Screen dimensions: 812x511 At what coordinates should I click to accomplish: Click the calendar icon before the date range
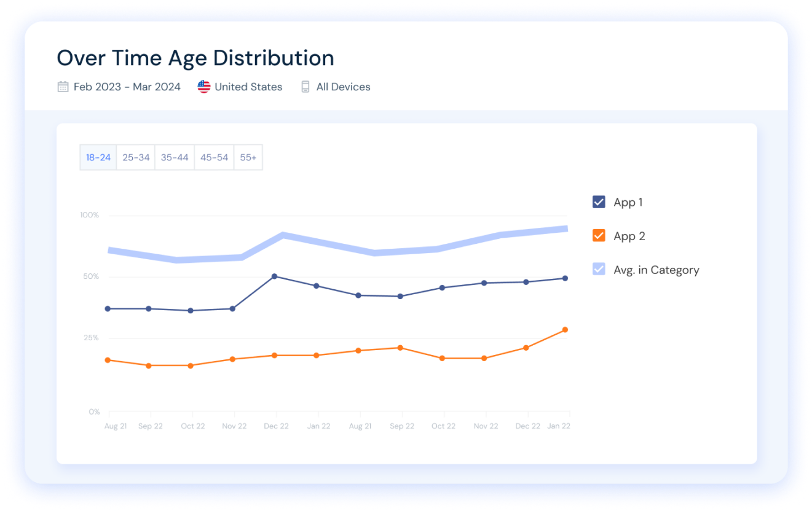click(63, 87)
